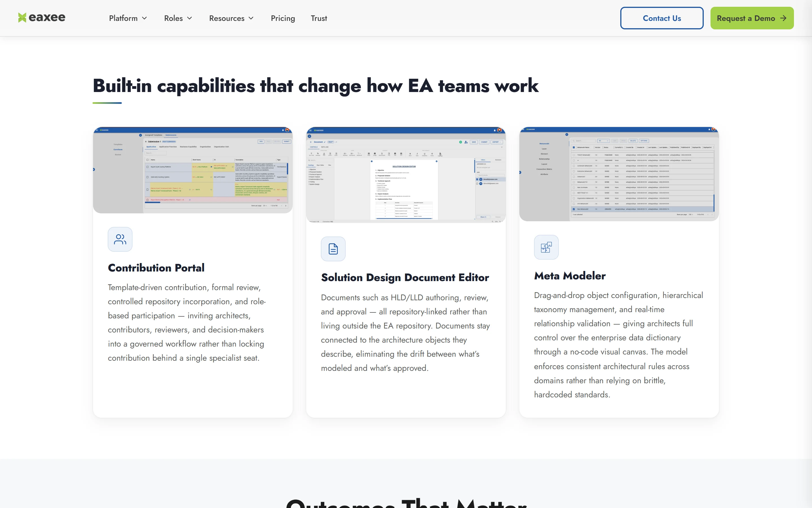Expand the Roles menu
The height and width of the screenshot is (508, 812).
(x=178, y=18)
